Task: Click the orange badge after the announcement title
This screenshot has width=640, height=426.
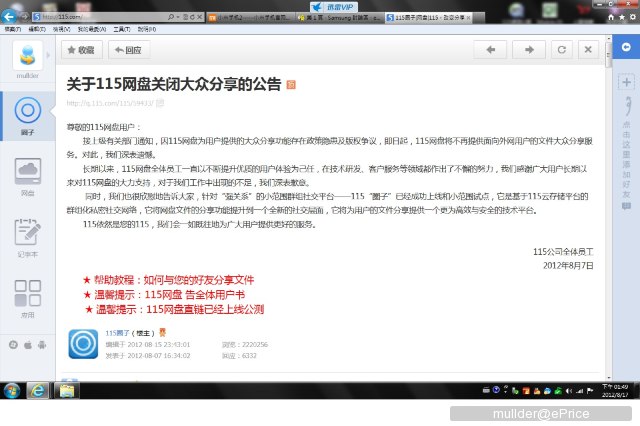Action: pos(291,84)
